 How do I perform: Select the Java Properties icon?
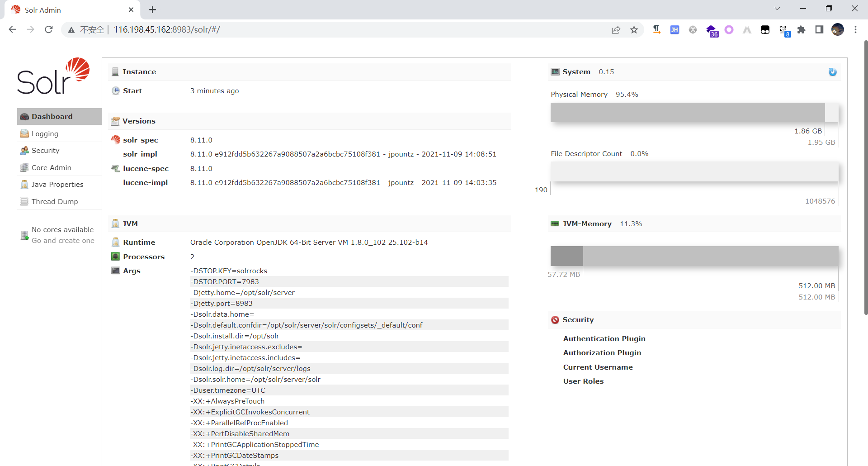pos(24,185)
